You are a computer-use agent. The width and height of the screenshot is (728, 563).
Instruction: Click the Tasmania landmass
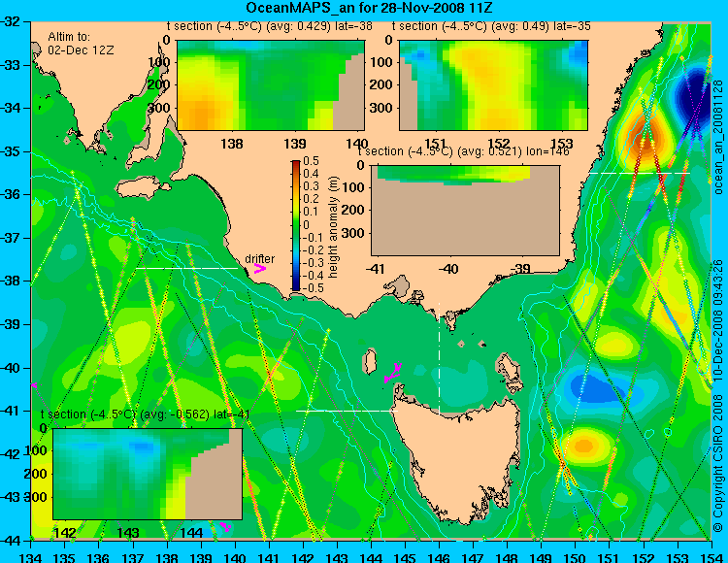click(x=455, y=459)
